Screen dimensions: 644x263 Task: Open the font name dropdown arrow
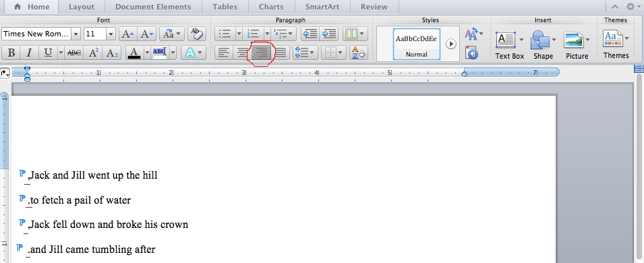point(76,34)
